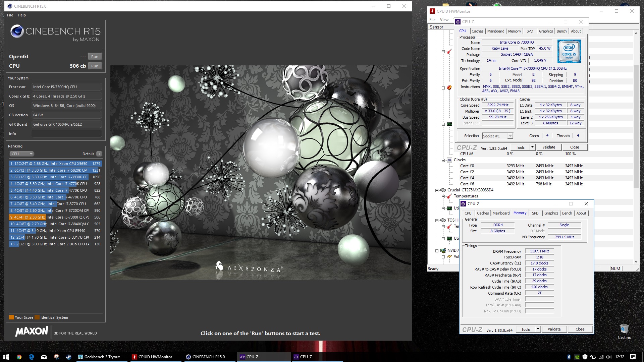Click the HWMonitor vertical scrollbar down arrow
The height and width of the screenshot is (362, 644).
[x=636, y=262]
